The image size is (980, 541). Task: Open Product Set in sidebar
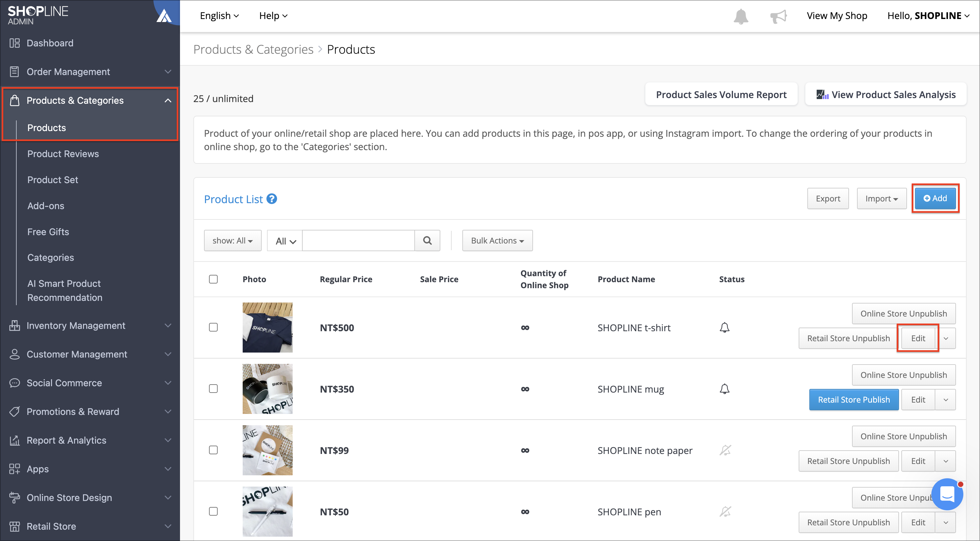click(53, 180)
